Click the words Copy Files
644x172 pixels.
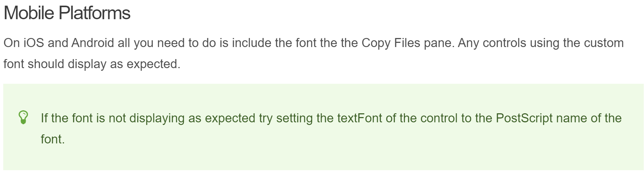point(391,43)
